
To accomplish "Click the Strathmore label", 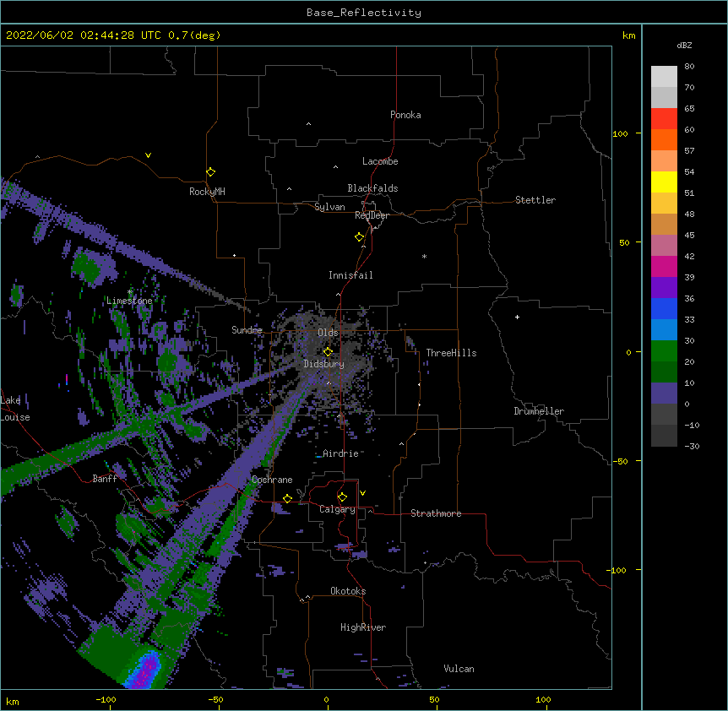I will tap(436, 513).
